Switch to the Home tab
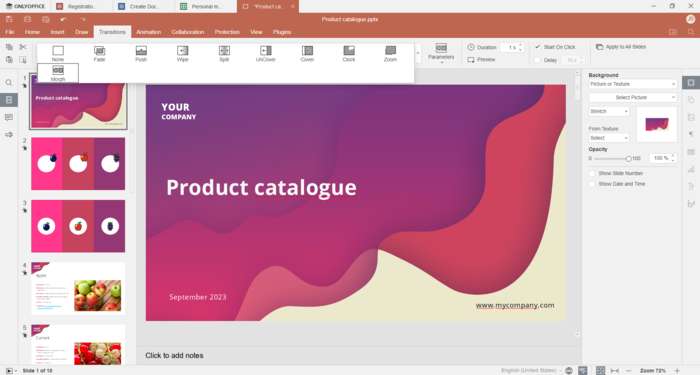The height and width of the screenshot is (375, 700). pyautogui.click(x=32, y=32)
